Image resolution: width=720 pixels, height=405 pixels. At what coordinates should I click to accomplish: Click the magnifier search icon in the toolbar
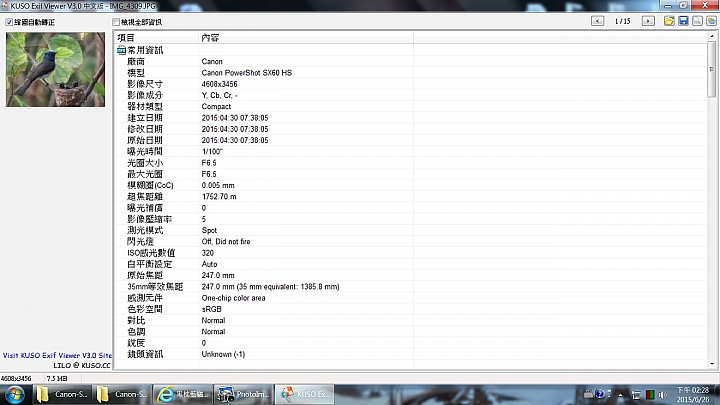pyautogui.click(x=698, y=21)
